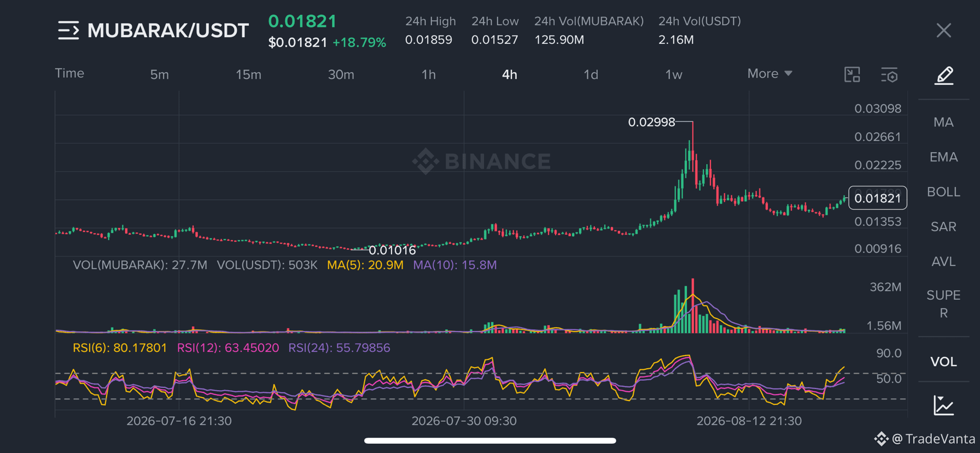The height and width of the screenshot is (453, 980).
Task: Select the 1w timeframe
Action: pyautogui.click(x=674, y=74)
